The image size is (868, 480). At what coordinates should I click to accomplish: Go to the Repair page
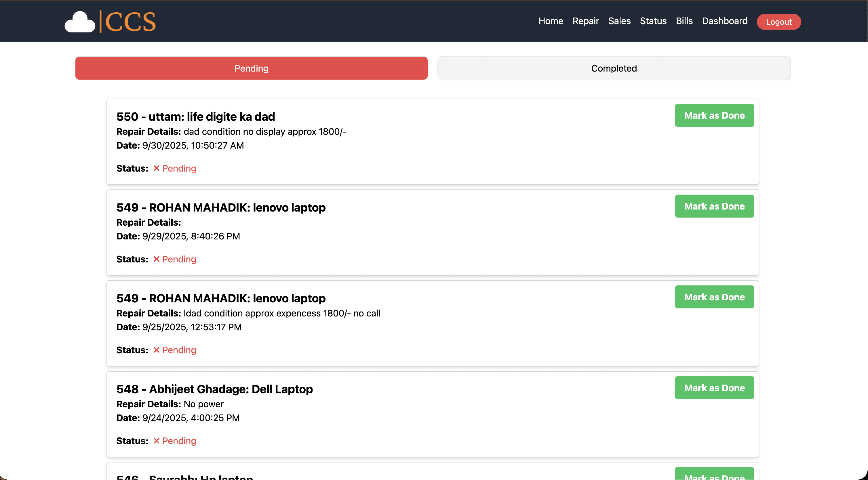tap(585, 21)
